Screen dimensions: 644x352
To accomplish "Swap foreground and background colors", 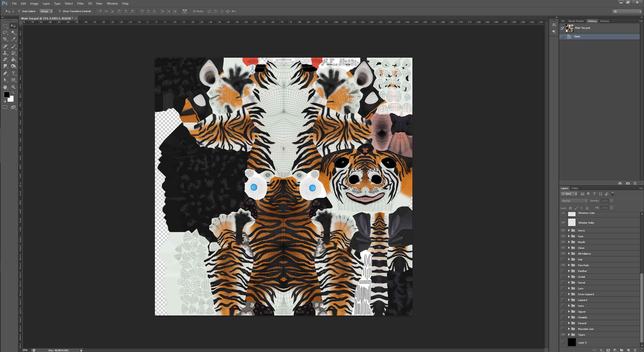I will pos(13,93).
